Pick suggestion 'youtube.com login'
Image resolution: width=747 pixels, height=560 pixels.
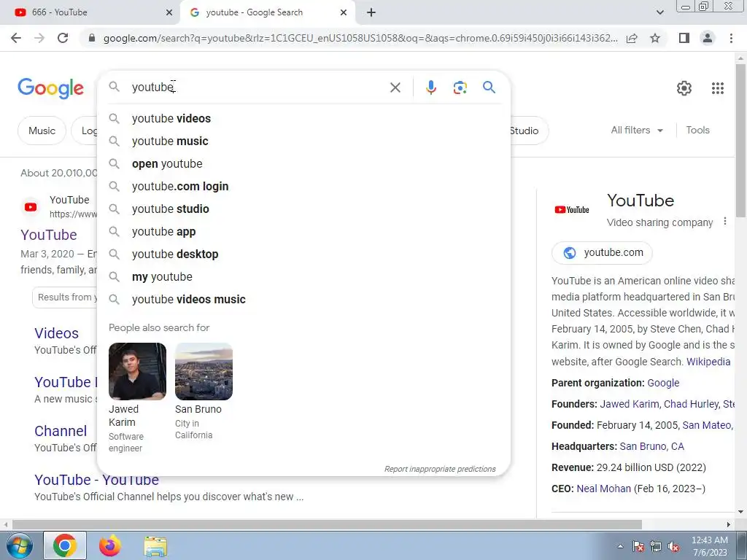tap(303, 186)
